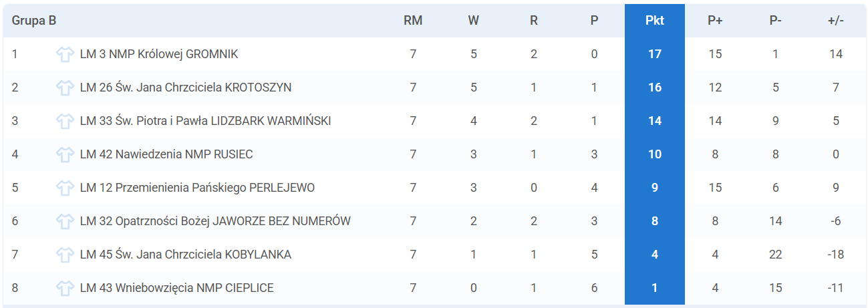
Task: Select the 17 points cell for GROMNIK
Action: click(x=655, y=54)
